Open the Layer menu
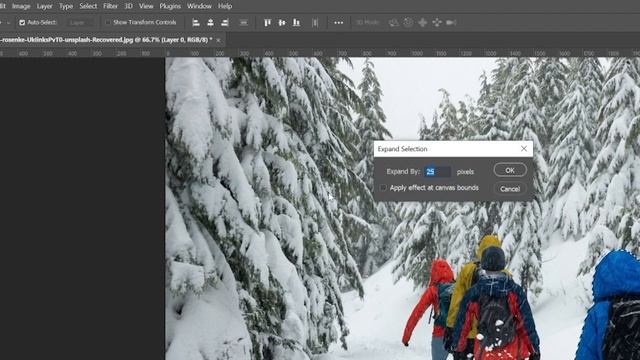The image size is (640, 360). [x=44, y=6]
